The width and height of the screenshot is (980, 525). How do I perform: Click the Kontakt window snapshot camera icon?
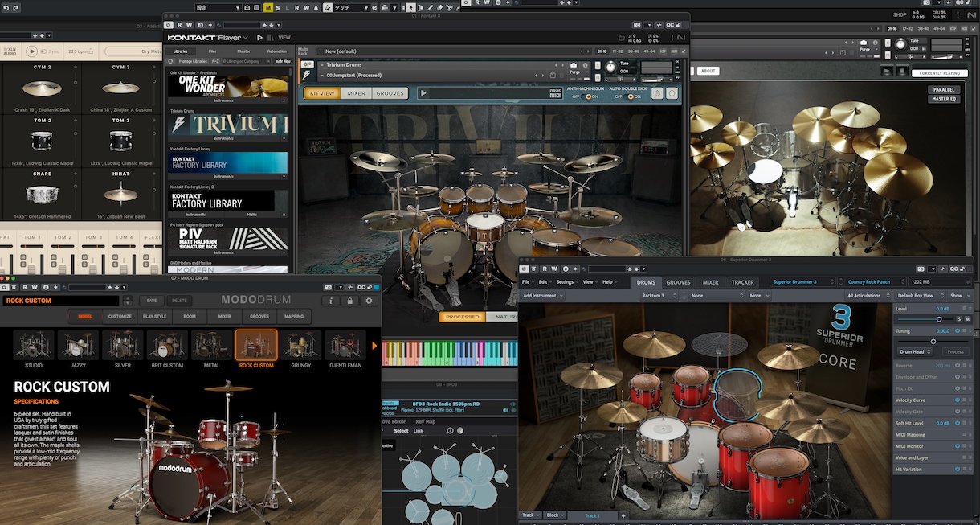[x=637, y=25]
